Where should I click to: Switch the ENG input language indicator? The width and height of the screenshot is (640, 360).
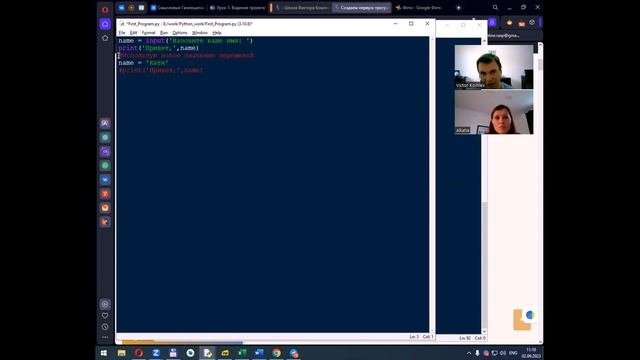513,353
